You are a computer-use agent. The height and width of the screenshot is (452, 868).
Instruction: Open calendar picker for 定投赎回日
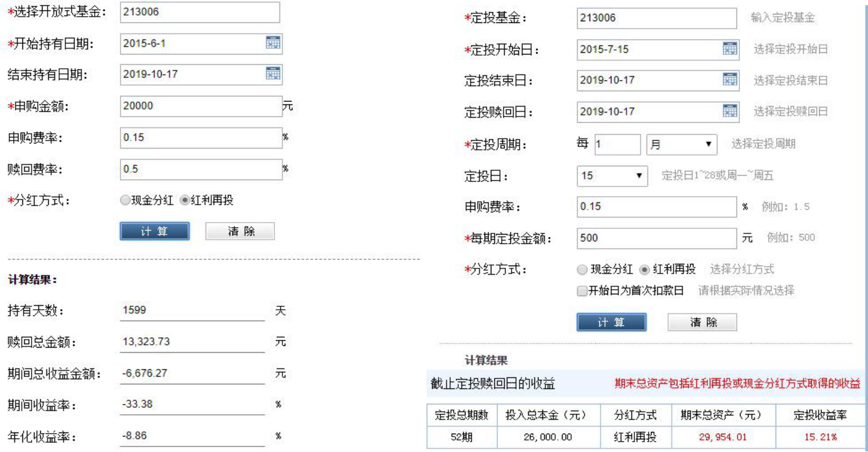point(729,109)
